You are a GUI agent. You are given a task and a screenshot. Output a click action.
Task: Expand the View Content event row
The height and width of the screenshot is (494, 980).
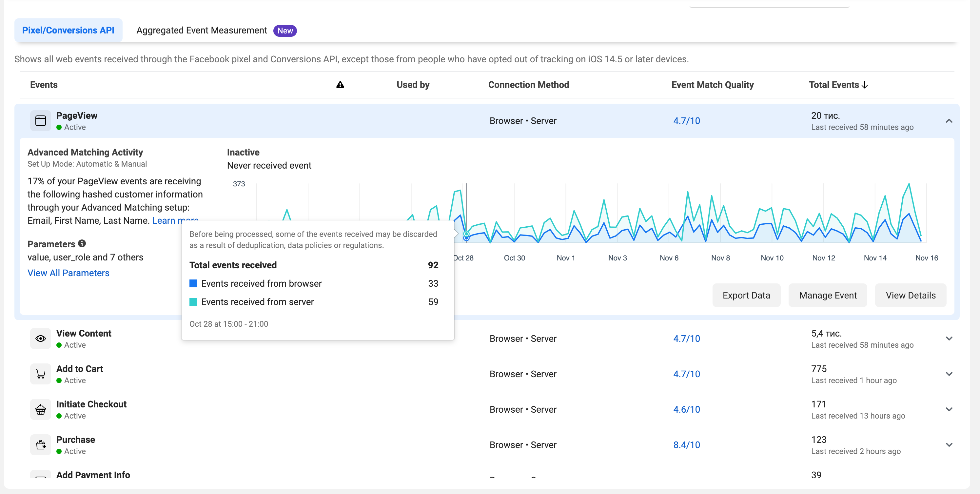(x=949, y=339)
